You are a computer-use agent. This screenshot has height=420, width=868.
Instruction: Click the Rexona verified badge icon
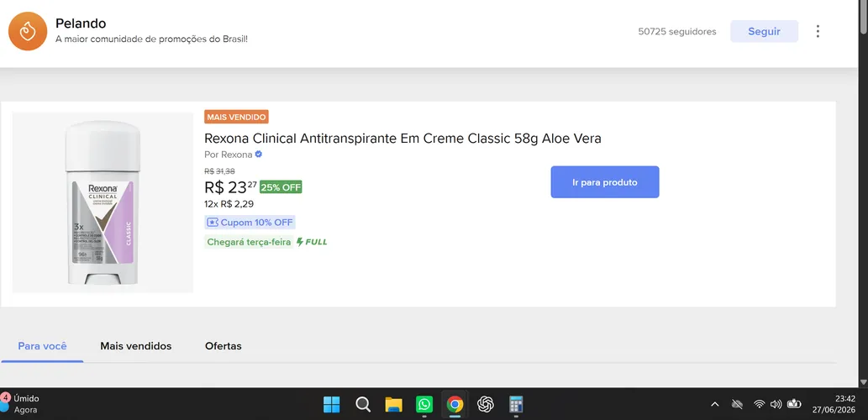259,155
